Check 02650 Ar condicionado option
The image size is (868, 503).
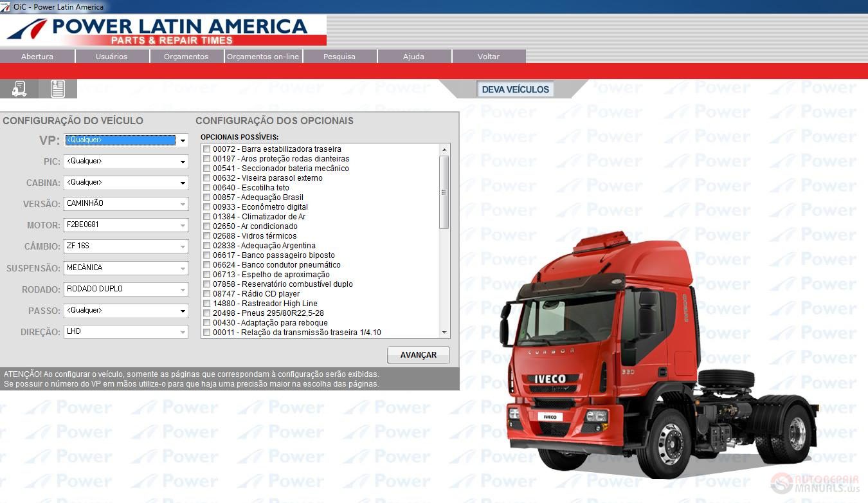click(x=207, y=226)
